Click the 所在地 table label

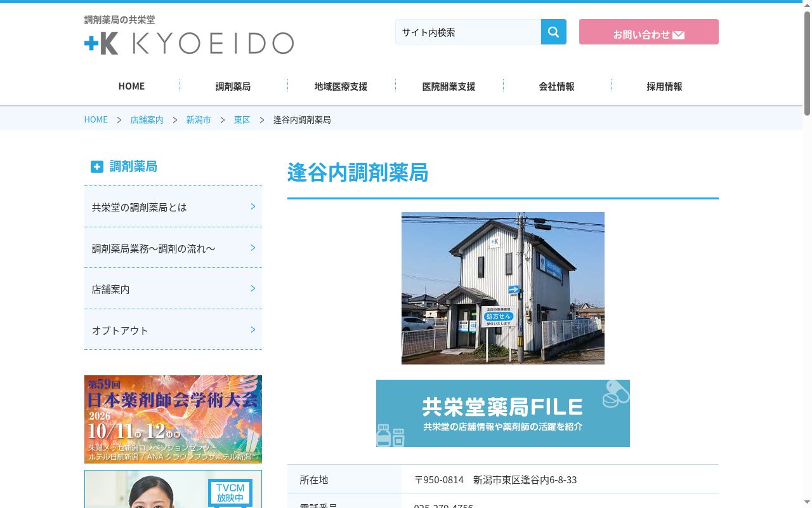(314, 479)
